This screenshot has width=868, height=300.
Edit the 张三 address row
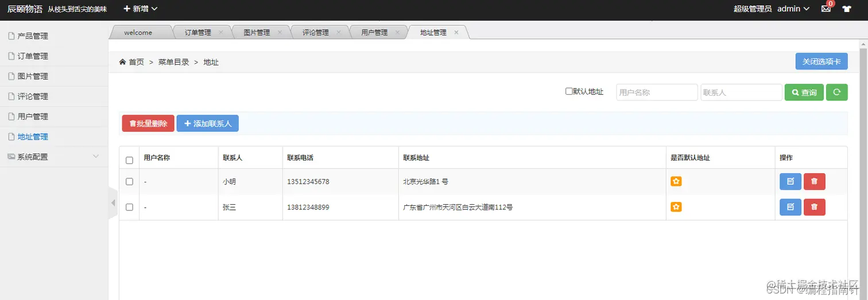790,207
